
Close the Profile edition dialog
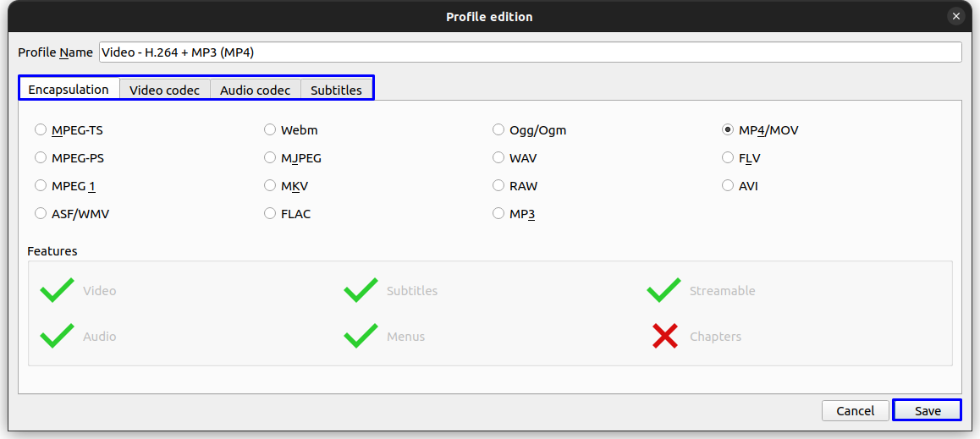pos(955,17)
